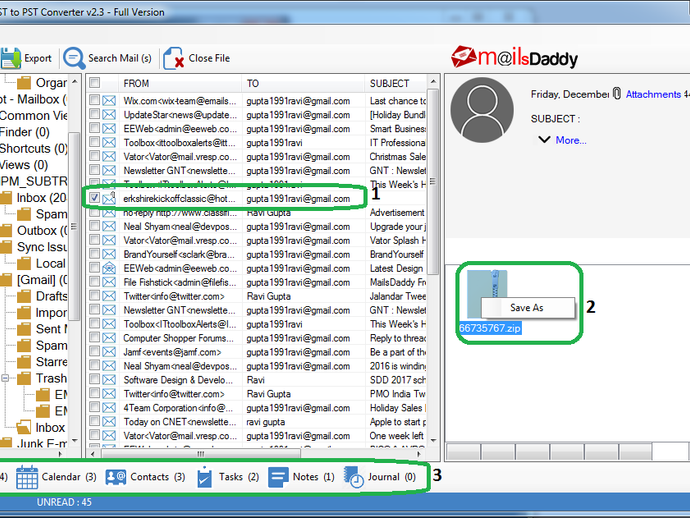Select the 66735767.zip file name

(x=490, y=328)
